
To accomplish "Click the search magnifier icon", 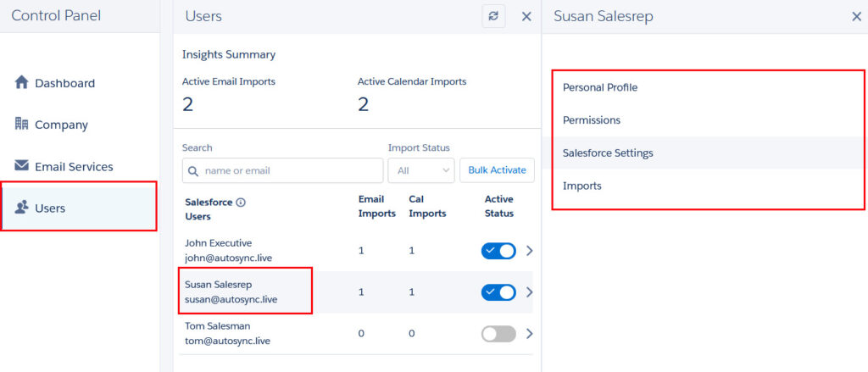I will pyautogui.click(x=193, y=170).
